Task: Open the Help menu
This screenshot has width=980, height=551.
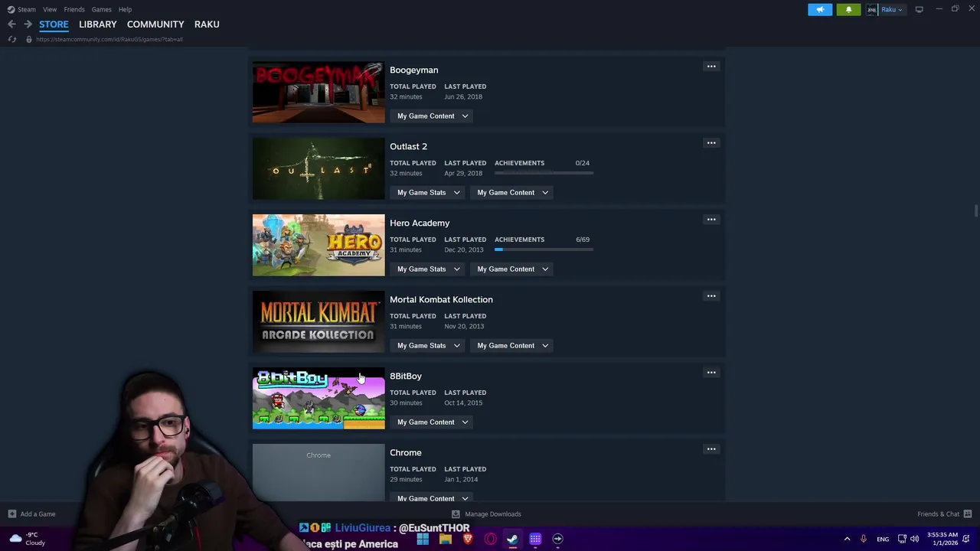Action: click(125, 9)
